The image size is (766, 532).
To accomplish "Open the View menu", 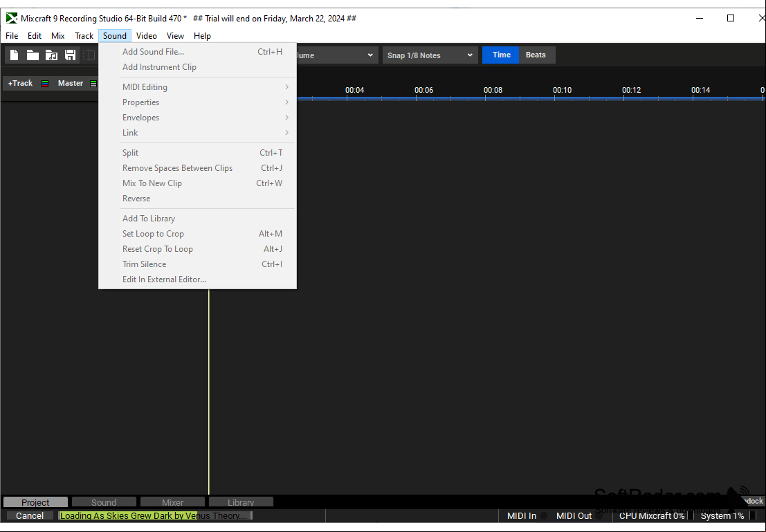I will click(175, 36).
